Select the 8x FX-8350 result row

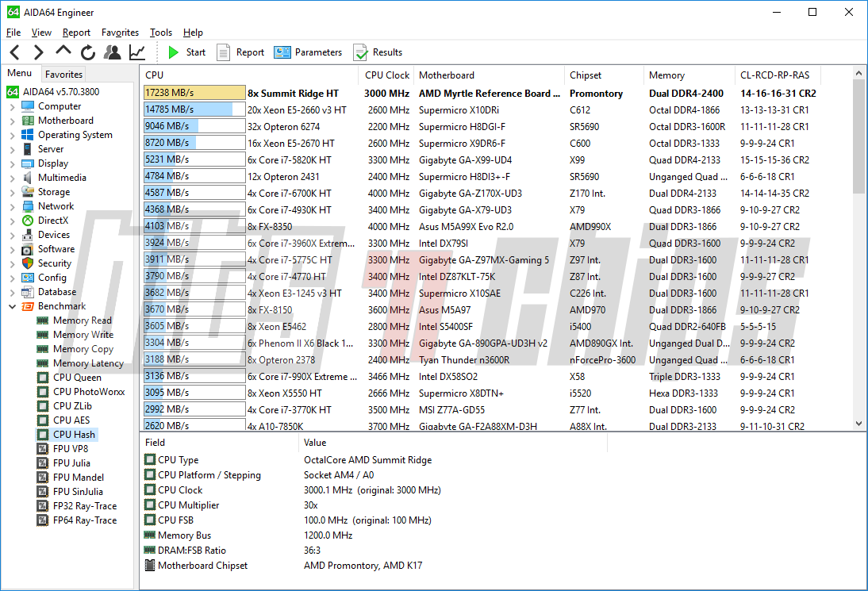pyautogui.click(x=479, y=227)
